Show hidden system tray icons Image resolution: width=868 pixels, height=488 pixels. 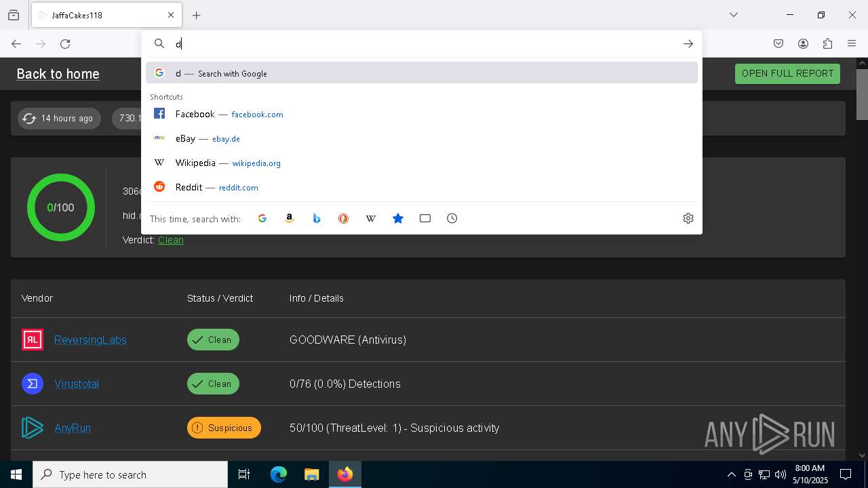[731, 474]
